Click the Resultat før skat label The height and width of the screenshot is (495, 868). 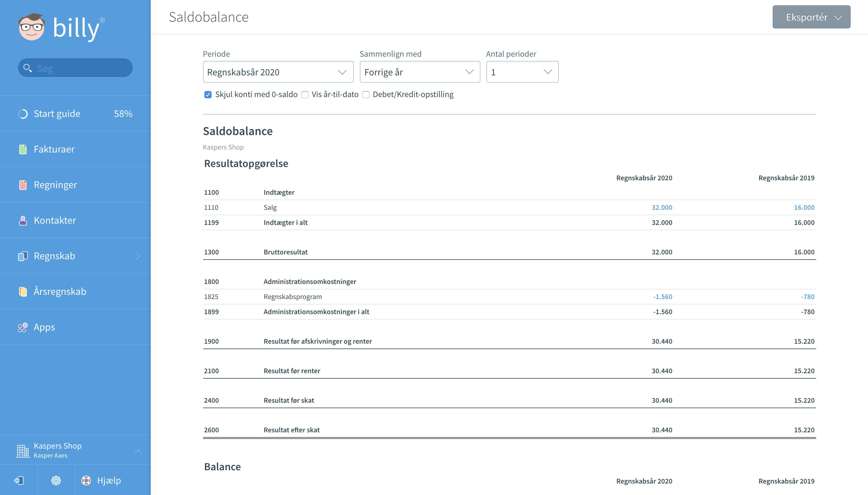point(289,400)
